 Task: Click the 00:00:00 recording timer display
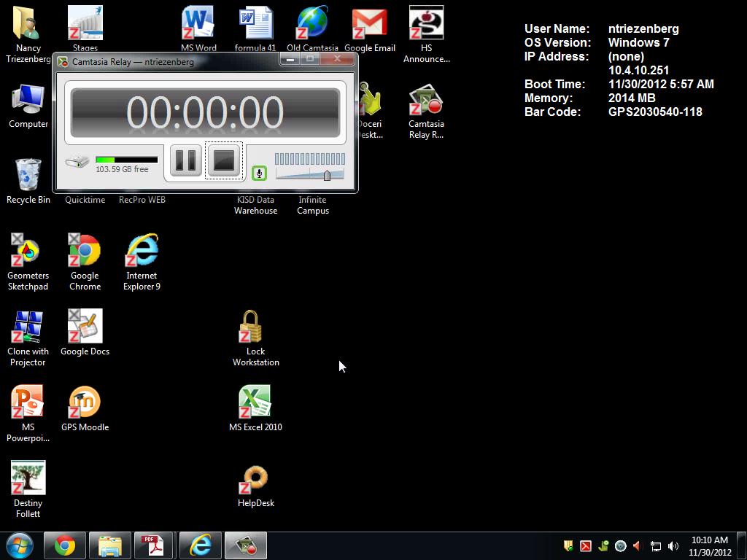pyautogui.click(x=205, y=112)
